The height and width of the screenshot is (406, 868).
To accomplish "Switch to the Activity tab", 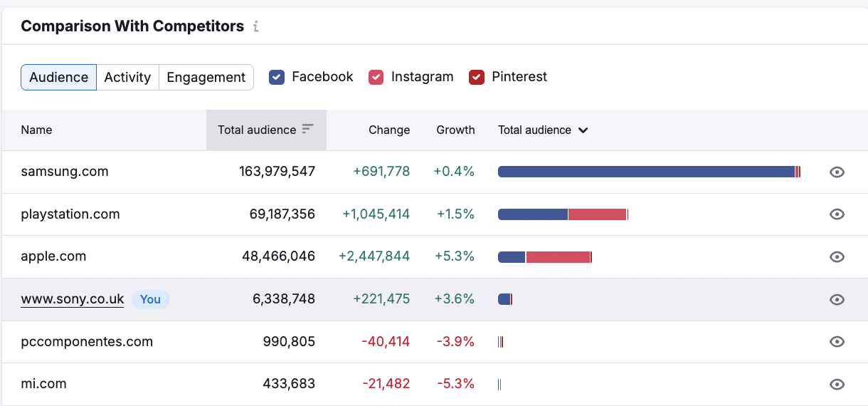I will coord(127,77).
